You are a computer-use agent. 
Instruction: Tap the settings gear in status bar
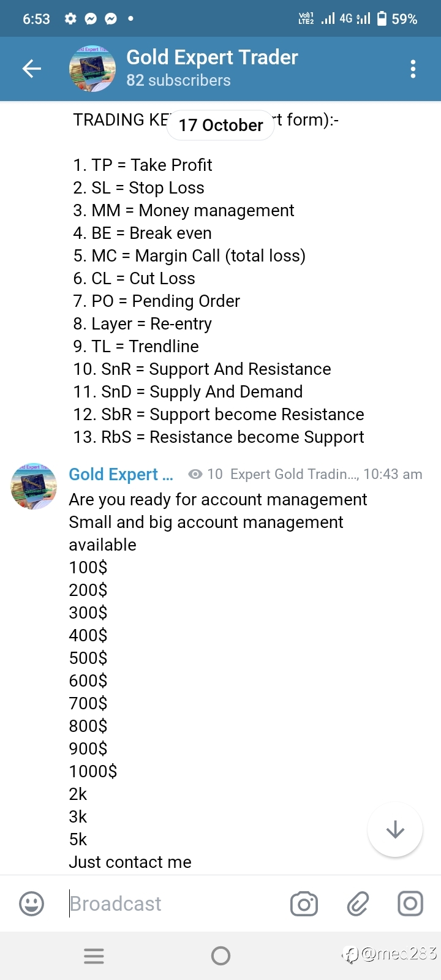pyautogui.click(x=70, y=19)
